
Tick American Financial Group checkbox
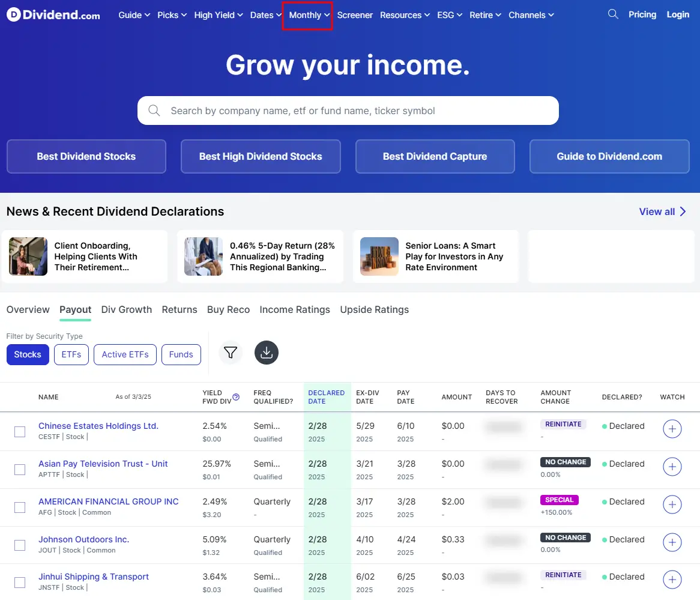point(20,508)
